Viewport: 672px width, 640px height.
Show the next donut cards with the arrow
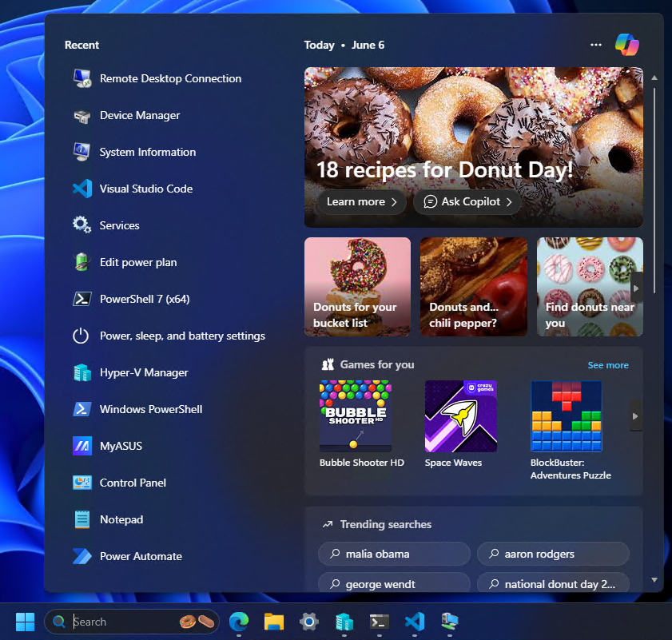click(636, 288)
